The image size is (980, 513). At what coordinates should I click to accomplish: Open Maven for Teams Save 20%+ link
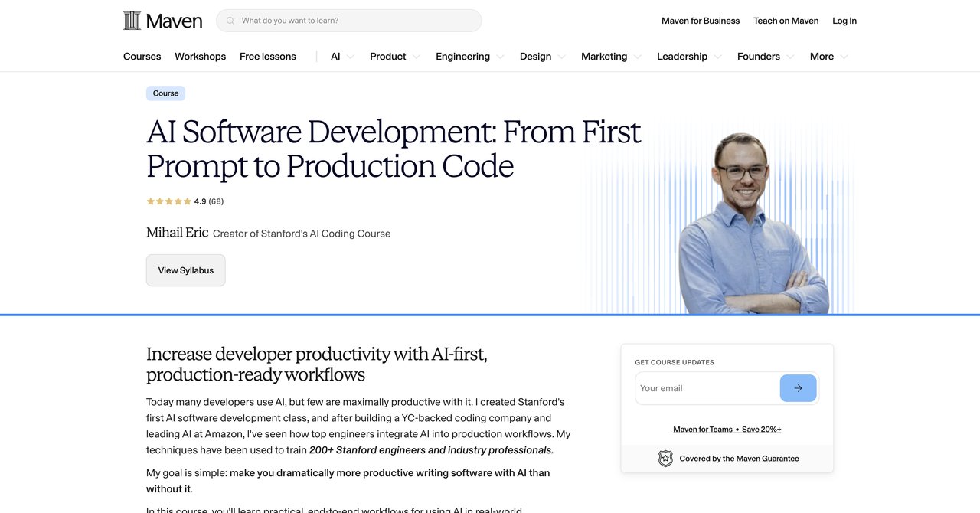click(727, 430)
